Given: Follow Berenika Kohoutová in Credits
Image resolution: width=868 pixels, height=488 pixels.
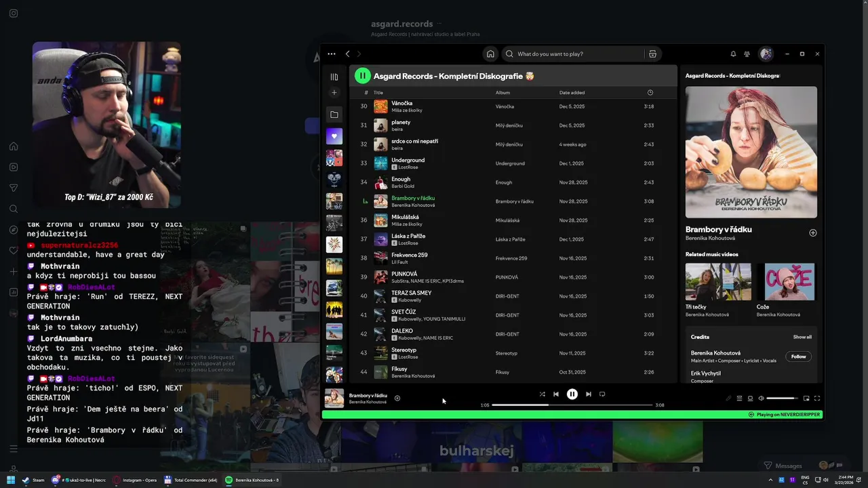Looking at the screenshot, I should (799, 357).
